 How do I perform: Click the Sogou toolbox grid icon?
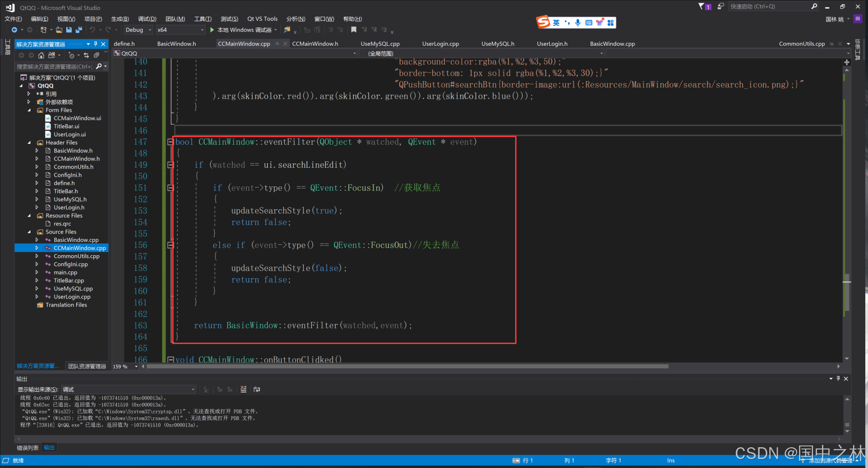pyautogui.click(x=610, y=23)
